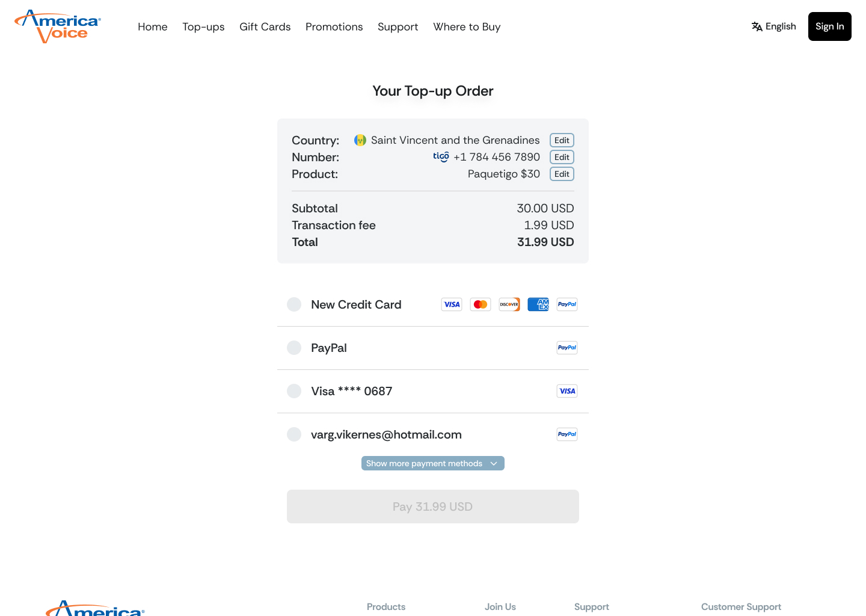866x616 pixels.
Task: Open the Gift Cards menu item
Action: point(265,26)
